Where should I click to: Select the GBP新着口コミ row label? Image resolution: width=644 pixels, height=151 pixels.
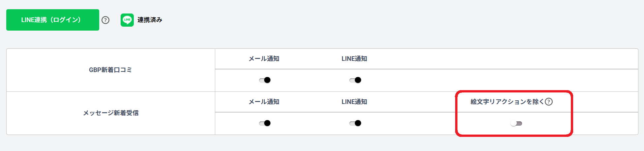[110, 70]
